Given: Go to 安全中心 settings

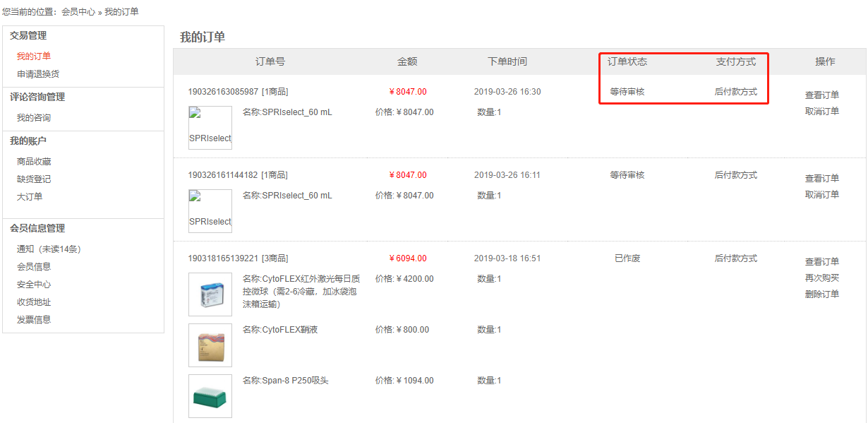Looking at the screenshot, I should click(x=34, y=285).
